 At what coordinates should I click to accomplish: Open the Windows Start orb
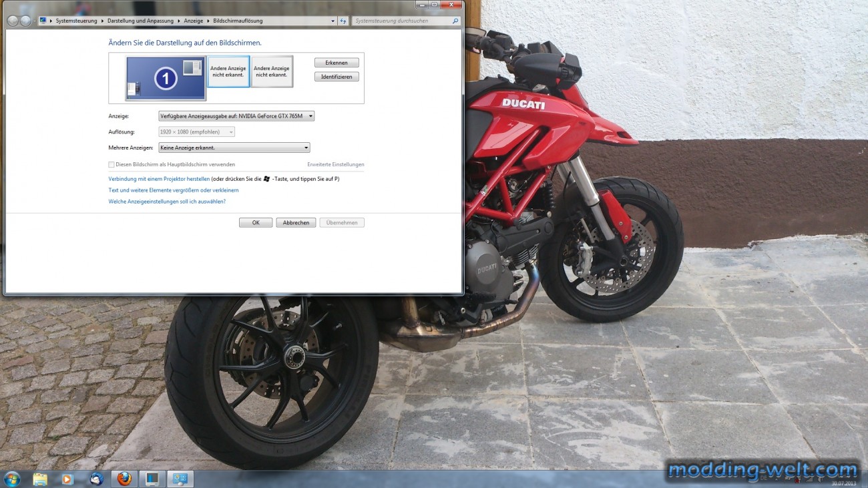point(12,479)
